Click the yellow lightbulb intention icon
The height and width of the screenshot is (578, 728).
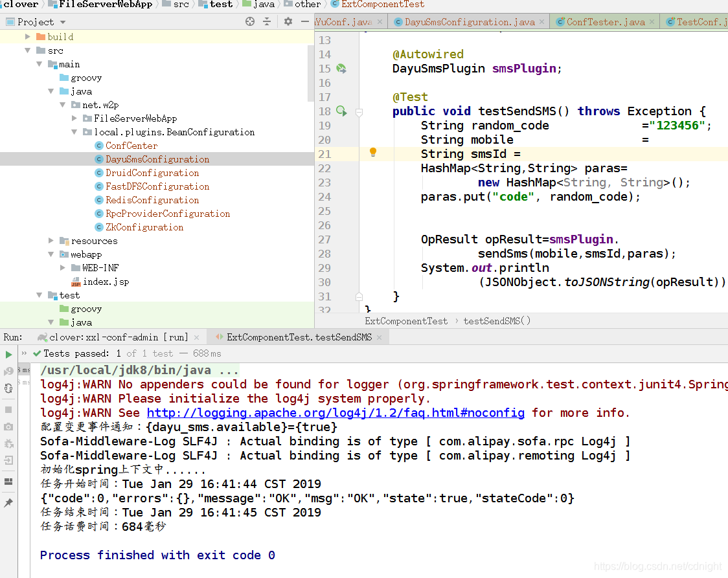click(373, 152)
